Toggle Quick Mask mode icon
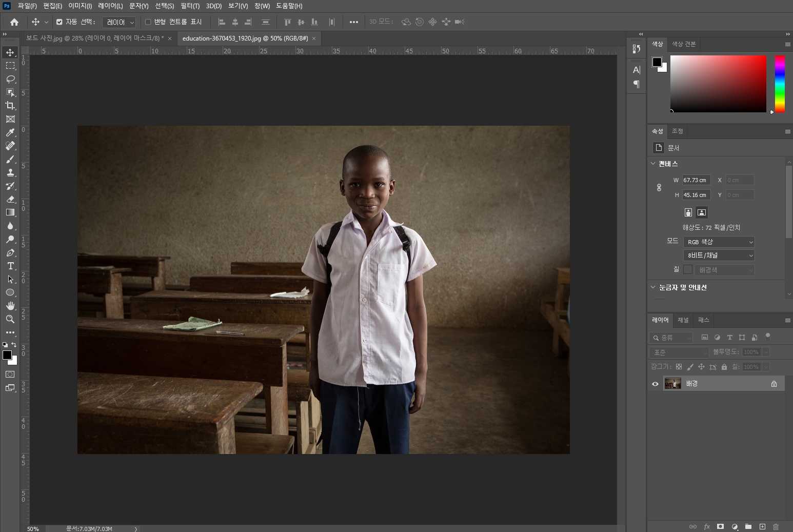The width and height of the screenshot is (793, 532). [x=10, y=375]
